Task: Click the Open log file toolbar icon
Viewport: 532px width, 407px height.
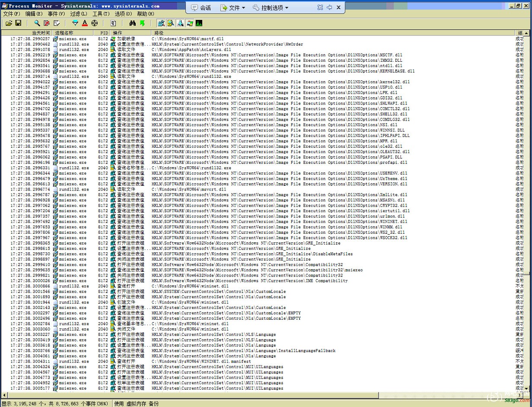Action: [x=9, y=23]
